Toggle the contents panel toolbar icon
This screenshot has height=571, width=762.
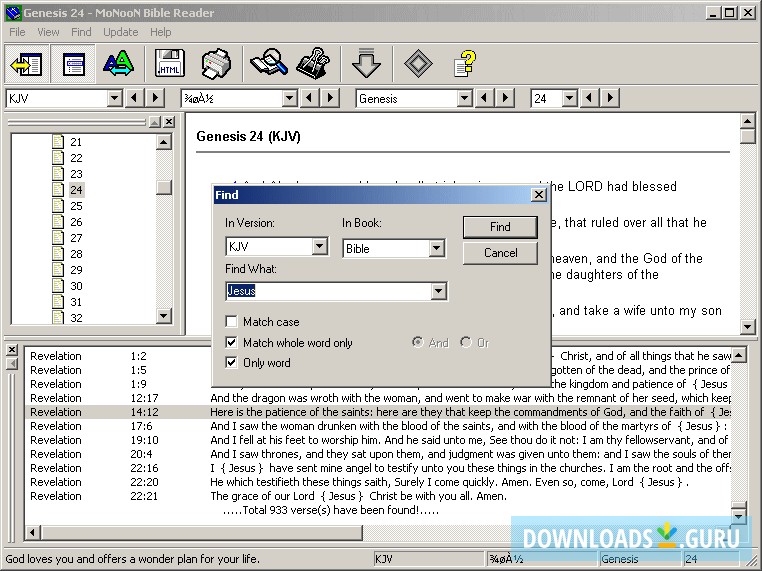[73, 64]
